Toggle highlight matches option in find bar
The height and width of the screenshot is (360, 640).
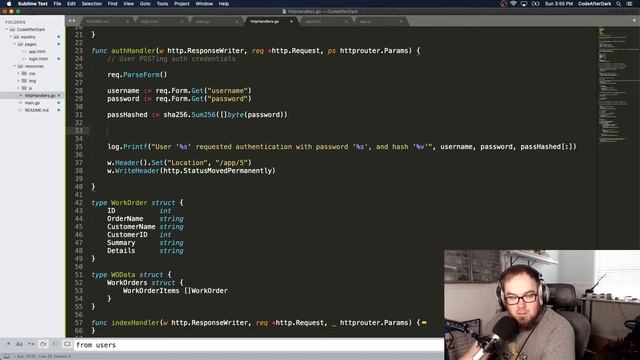pos(67,344)
